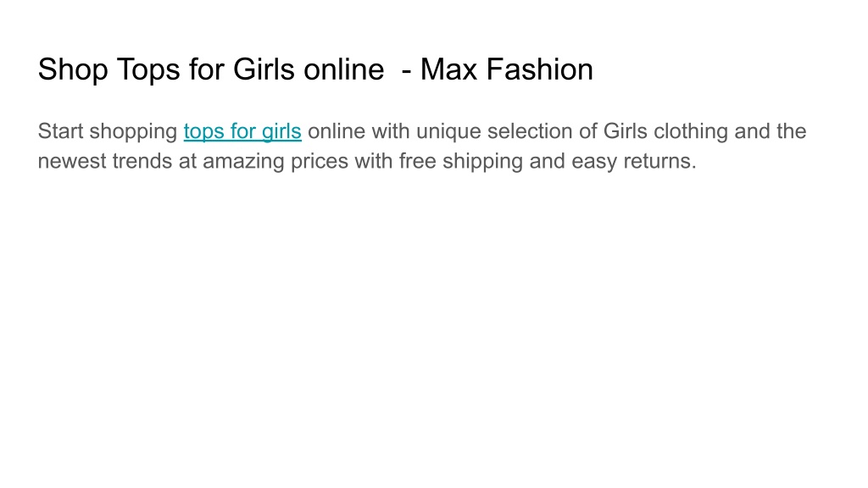The image size is (868, 488).
Task: Click the word 'Tops' in the heading
Action: [148, 69]
